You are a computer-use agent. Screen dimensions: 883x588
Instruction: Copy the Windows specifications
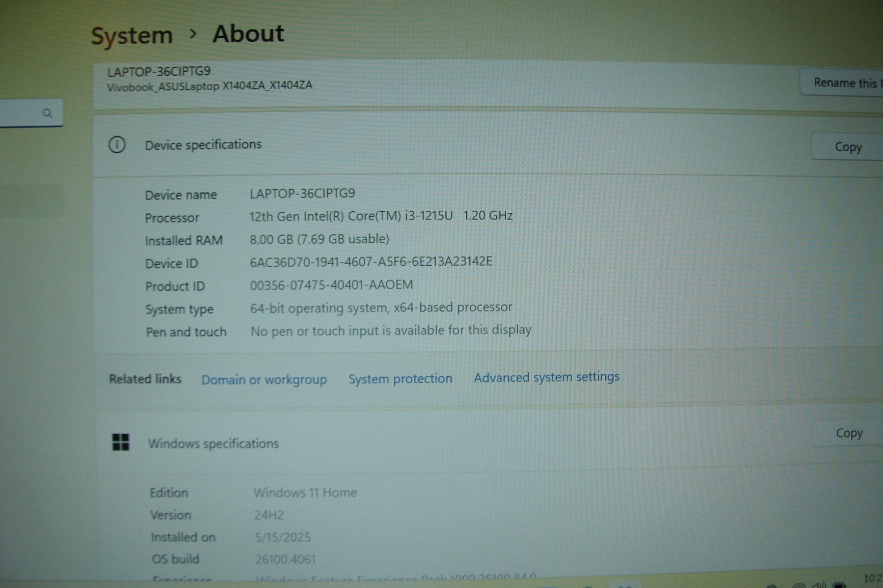tap(848, 434)
